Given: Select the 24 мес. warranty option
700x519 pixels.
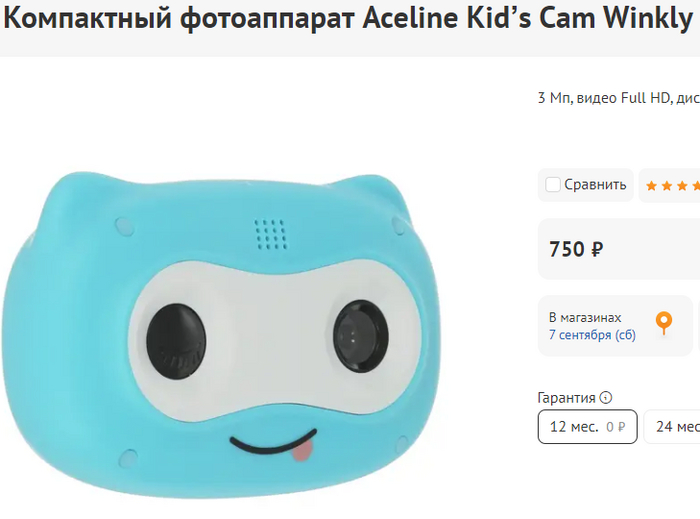Looking at the screenshot, I should point(672,427).
